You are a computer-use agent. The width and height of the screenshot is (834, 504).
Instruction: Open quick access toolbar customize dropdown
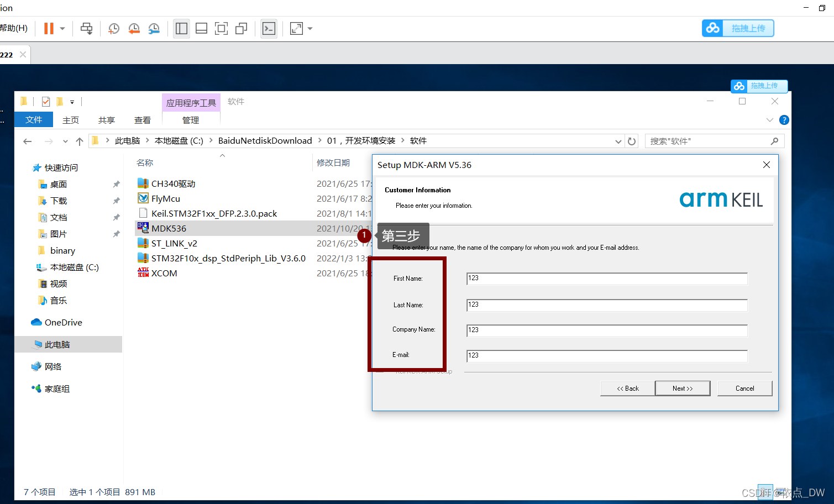pyautogui.click(x=72, y=102)
